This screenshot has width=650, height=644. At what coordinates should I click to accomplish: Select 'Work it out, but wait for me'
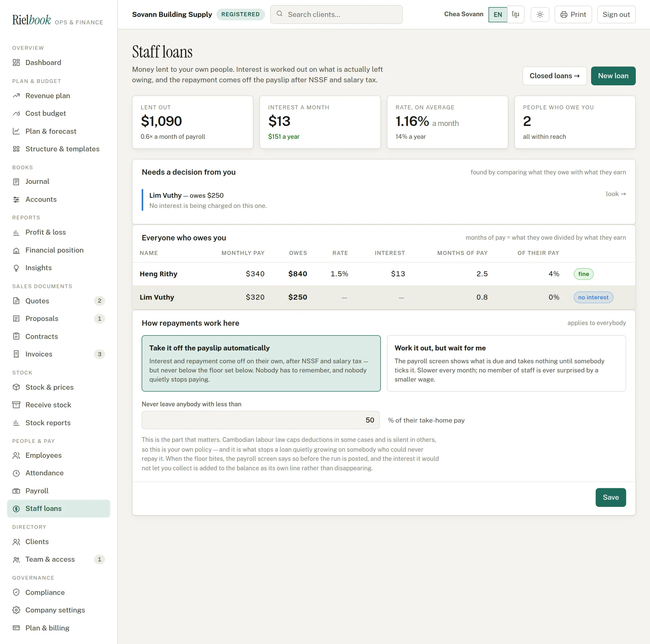point(506,363)
